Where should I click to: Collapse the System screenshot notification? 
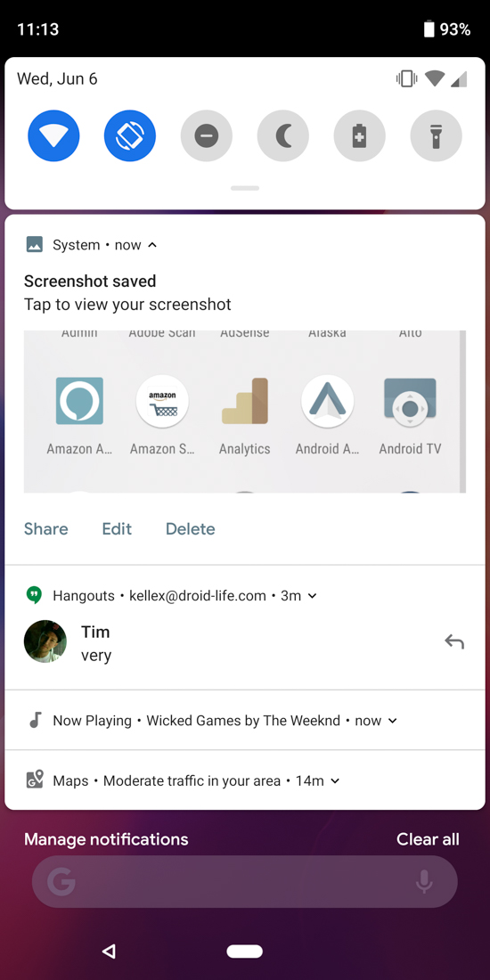coord(152,245)
